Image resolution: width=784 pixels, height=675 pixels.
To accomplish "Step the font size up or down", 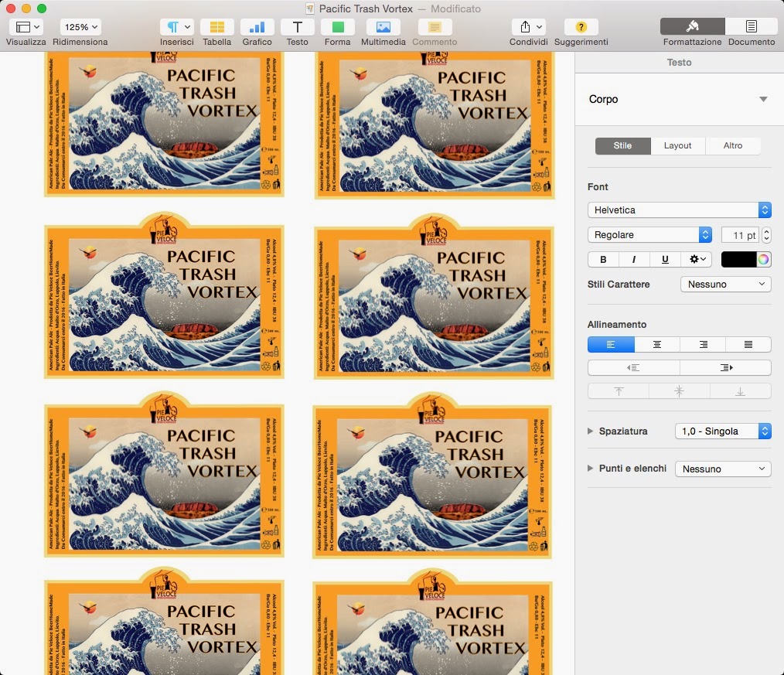I will coord(766,235).
